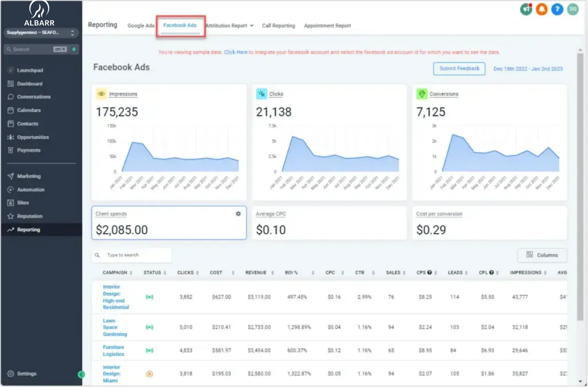Click the Client spends gear settings icon

(238, 214)
